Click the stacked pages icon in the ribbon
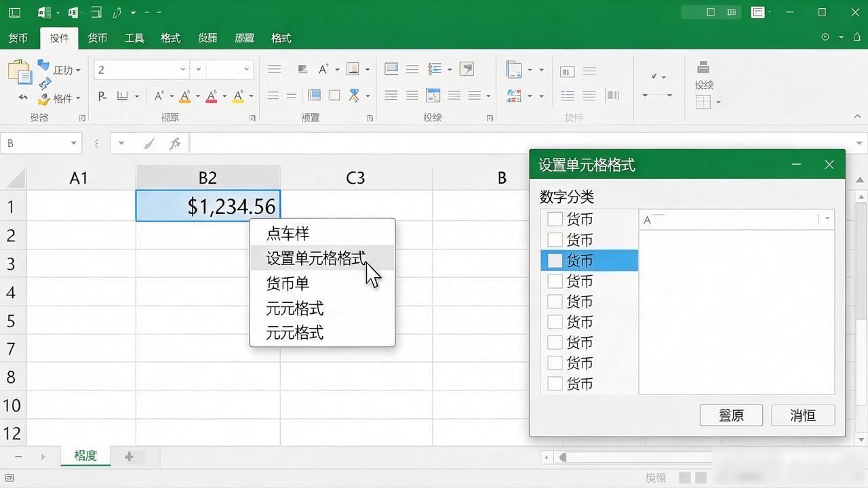The image size is (868, 488). 514,69
